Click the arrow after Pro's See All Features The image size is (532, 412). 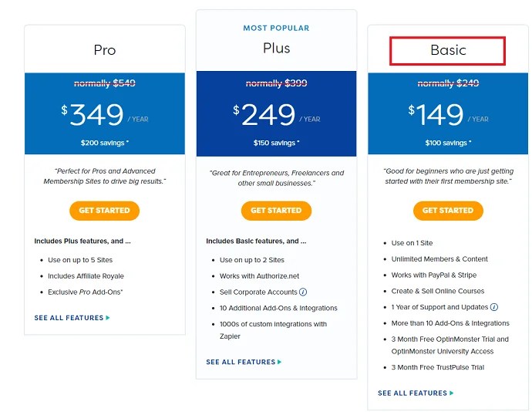pos(108,318)
